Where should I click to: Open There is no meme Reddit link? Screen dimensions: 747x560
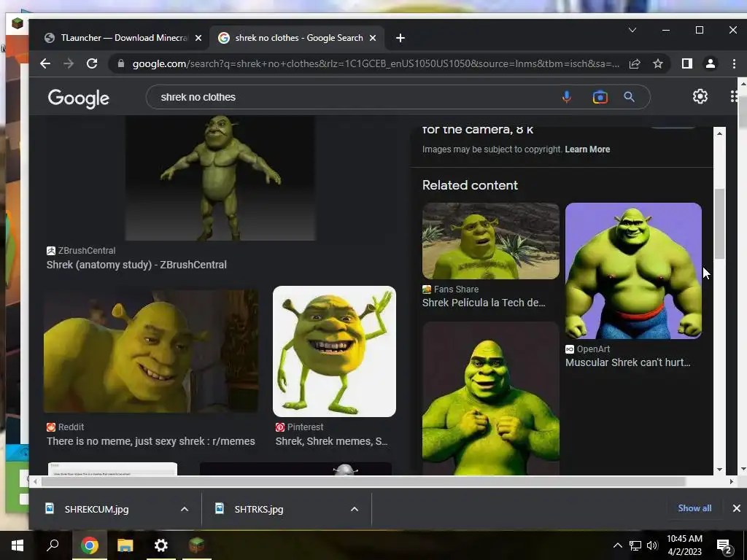[x=150, y=441]
